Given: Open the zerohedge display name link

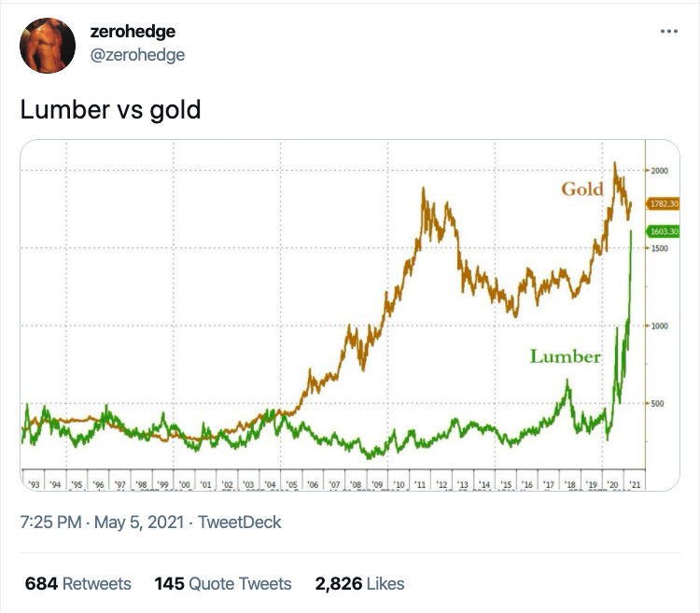Looking at the screenshot, I should [133, 33].
